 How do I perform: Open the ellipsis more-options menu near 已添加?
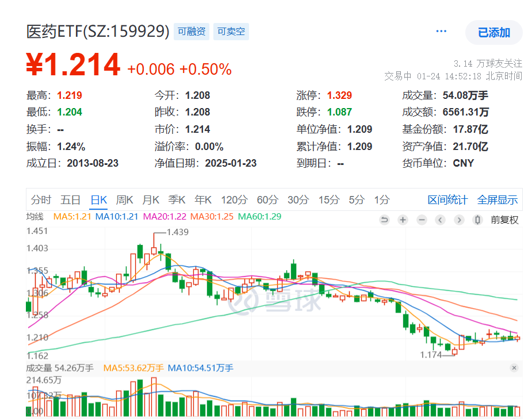(x=441, y=32)
